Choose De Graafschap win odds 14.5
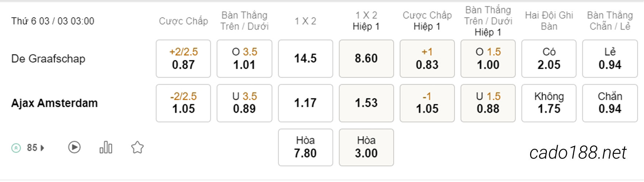The height and width of the screenshot is (182, 644). [306, 58]
